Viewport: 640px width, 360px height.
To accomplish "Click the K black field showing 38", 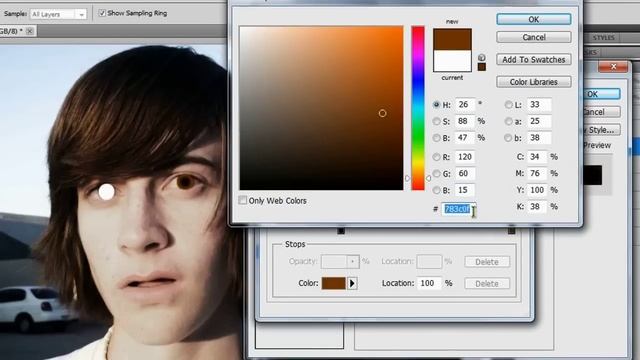I will click(x=537, y=207).
